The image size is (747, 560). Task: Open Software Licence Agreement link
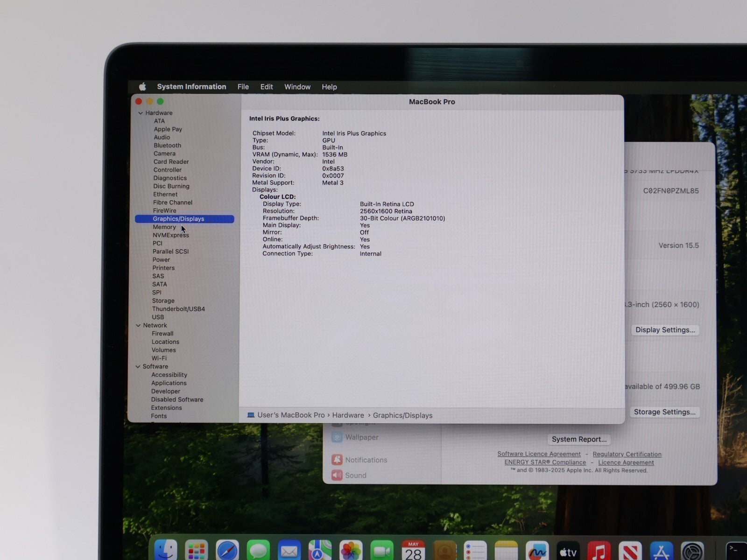(x=539, y=454)
